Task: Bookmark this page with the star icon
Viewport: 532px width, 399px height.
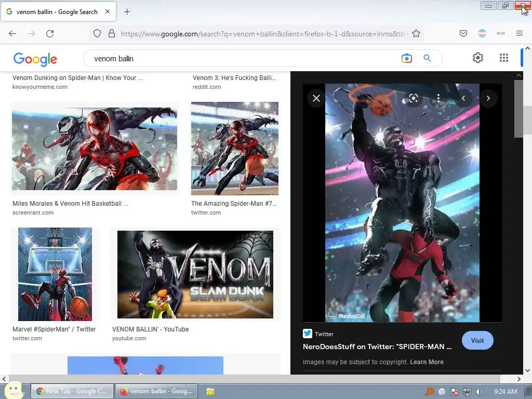Action: (416, 34)
